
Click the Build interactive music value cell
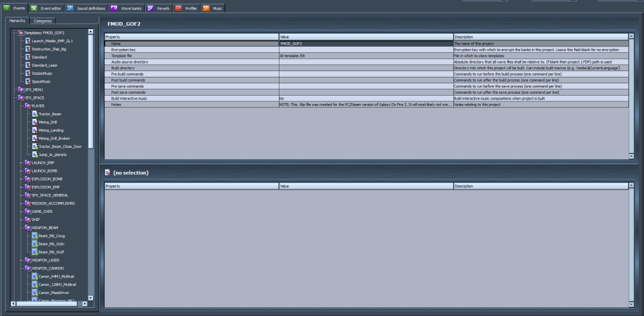pos(365,99)
